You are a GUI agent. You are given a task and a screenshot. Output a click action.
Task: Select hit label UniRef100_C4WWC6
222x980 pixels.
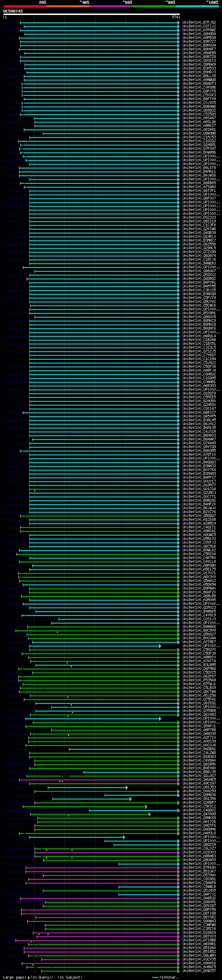click(199, 886)
